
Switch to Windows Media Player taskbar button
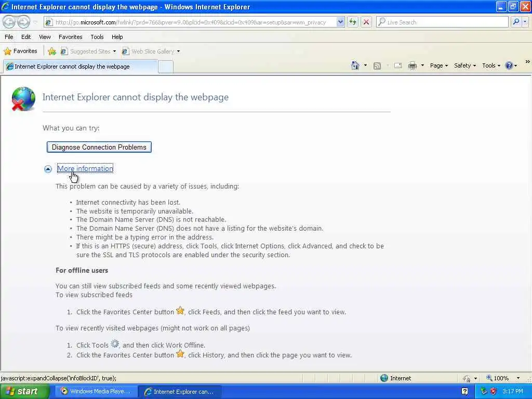pyautogui.click(x=96, y=391)
